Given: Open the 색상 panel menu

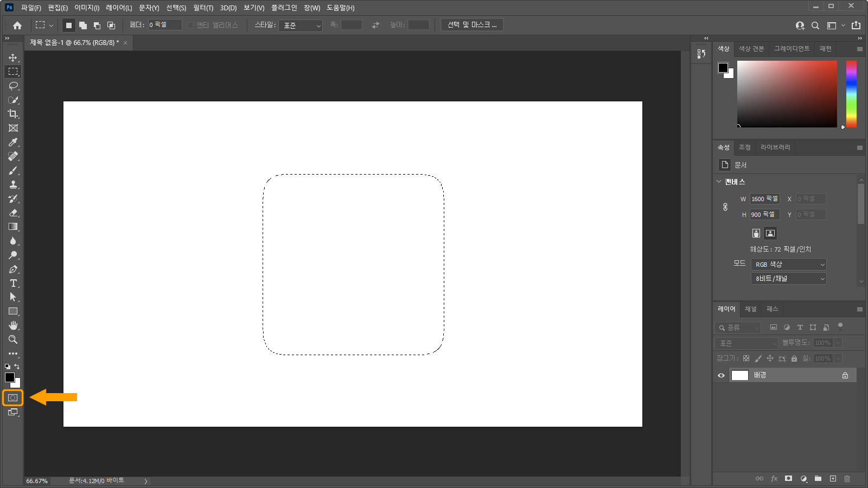Looking at the screenshot, I should [x=859, y=49].
